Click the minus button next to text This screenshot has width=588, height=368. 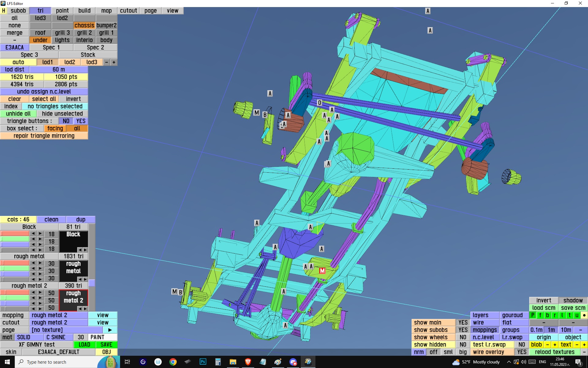click(577, 345)
